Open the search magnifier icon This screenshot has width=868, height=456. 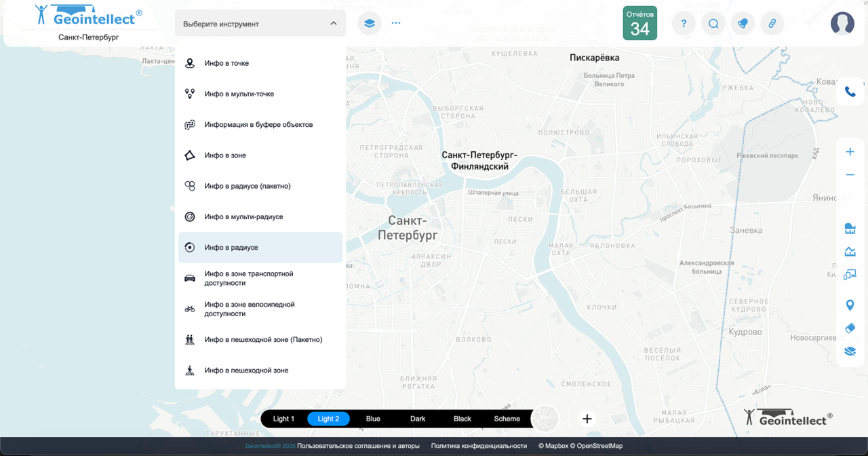coord(713,24)
